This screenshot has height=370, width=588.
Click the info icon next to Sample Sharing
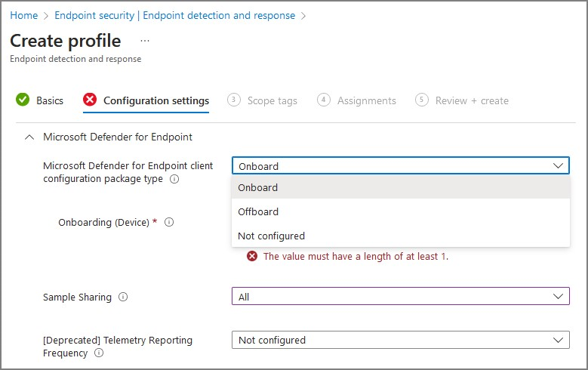click(x=123, y=298)
